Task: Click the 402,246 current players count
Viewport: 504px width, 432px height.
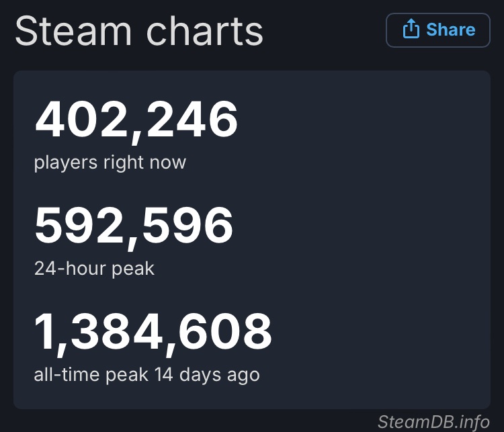Action: click(136, 120)
